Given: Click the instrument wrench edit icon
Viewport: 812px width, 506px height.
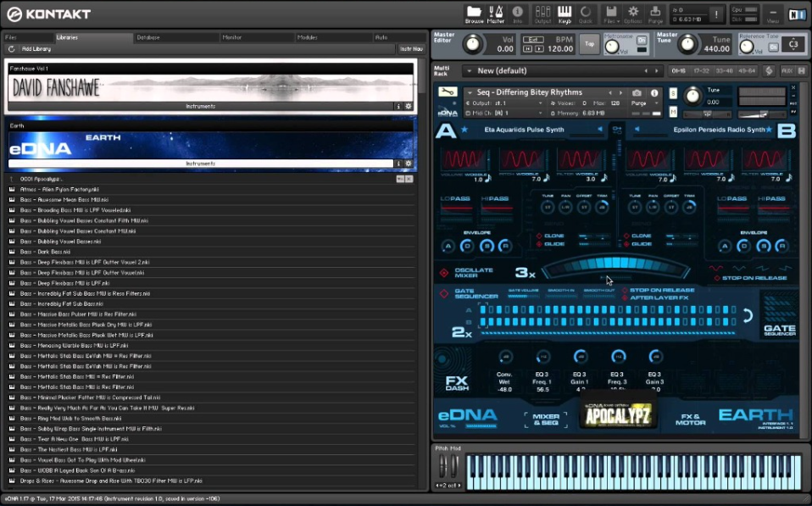Looking at the screenshot, I should (x=449, y=92).
